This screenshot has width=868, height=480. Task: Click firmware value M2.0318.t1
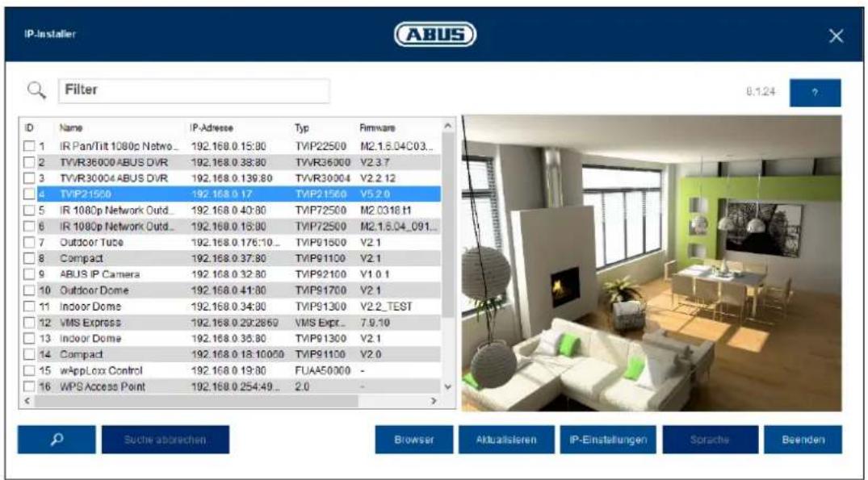[385, 210]
